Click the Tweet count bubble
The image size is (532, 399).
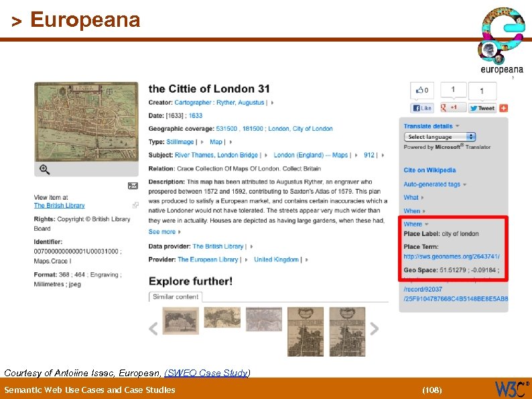coord(482,91)
